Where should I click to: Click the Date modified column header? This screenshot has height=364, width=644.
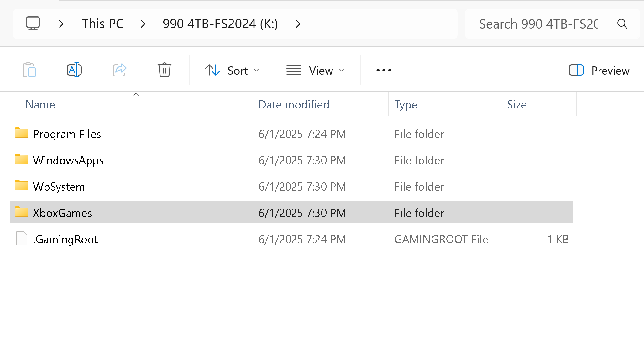click(x=294, y=104)
